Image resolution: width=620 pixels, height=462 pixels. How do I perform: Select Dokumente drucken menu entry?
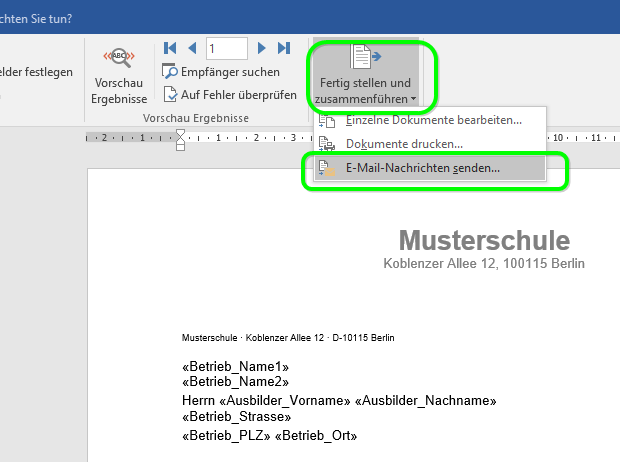click(430, 144)
